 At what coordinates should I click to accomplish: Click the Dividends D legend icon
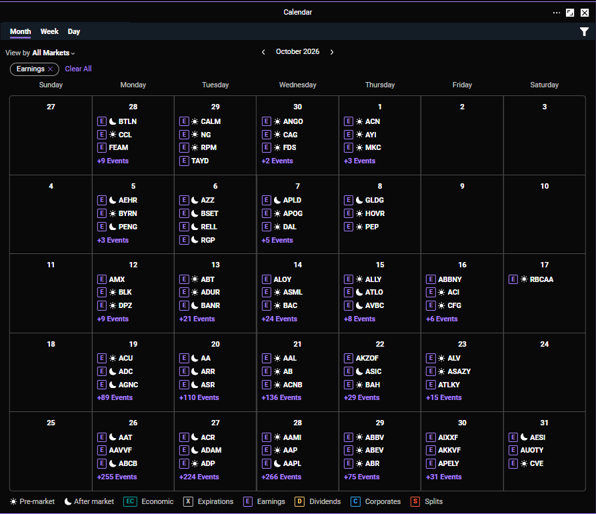299,501
